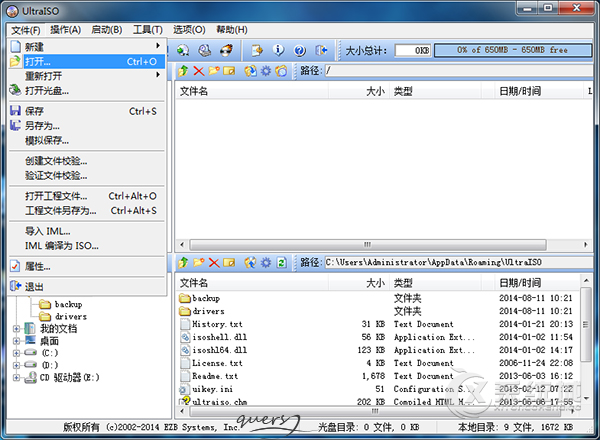Viewport: 600px width, 440px height.
Task: Click the exit door icon in top toolbar
Action: (x=321, y=50)
